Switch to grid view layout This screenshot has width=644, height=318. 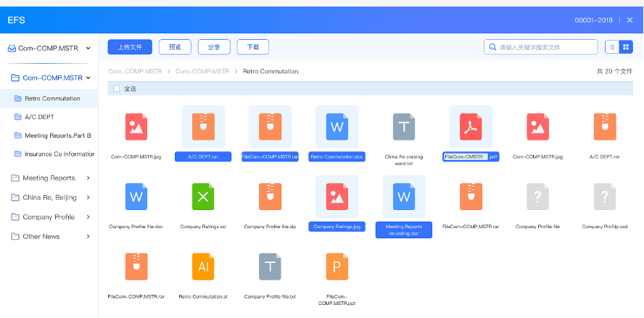626,47
